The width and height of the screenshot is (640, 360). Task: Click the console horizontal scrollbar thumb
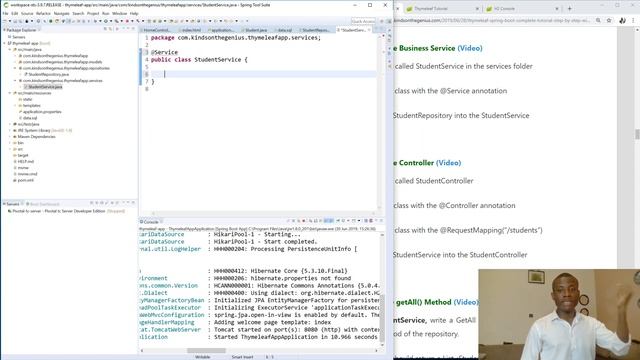click(206, 350)
